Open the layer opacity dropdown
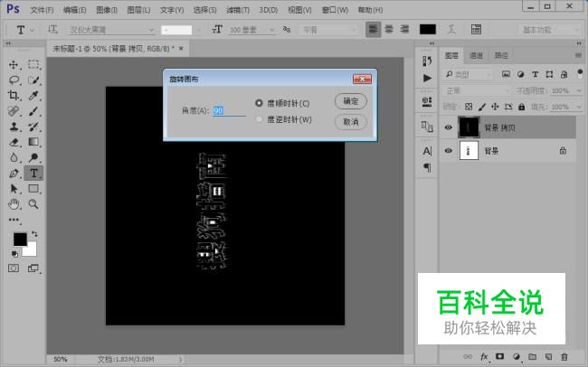The height and width of the screenshot is (367, 588). tap(579, 90)
